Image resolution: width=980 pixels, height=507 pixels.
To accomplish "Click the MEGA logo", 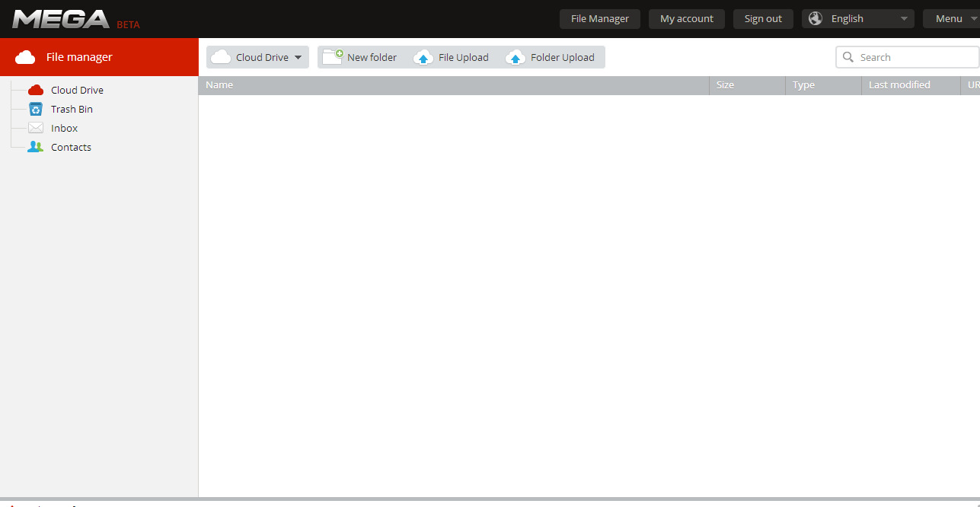I will (61, 18).
